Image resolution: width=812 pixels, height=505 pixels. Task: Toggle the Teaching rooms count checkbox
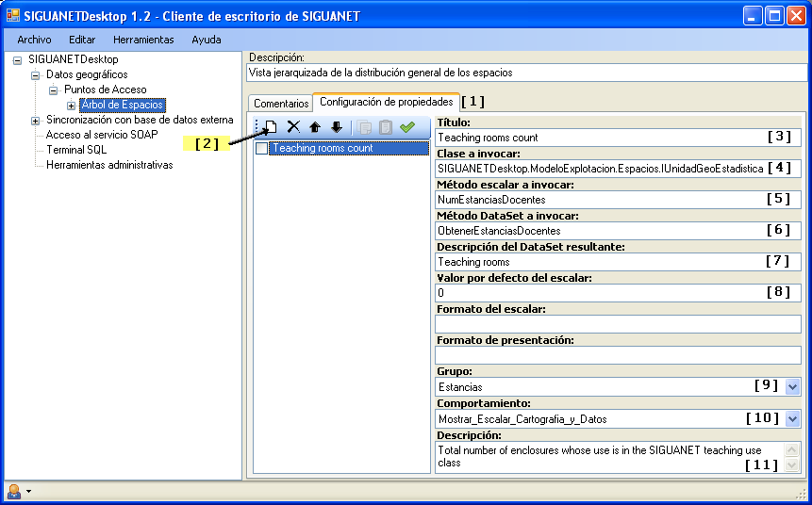click(262, 149)
